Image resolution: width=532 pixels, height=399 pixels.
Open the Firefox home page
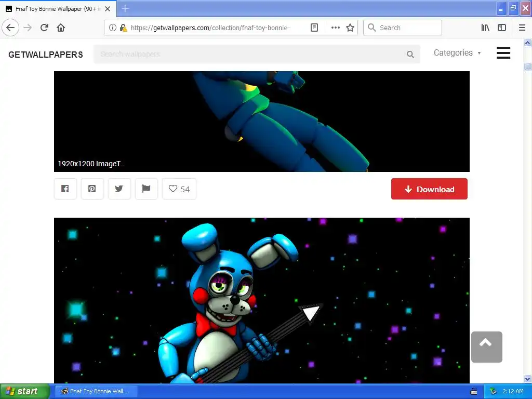[x=61, y=28]
